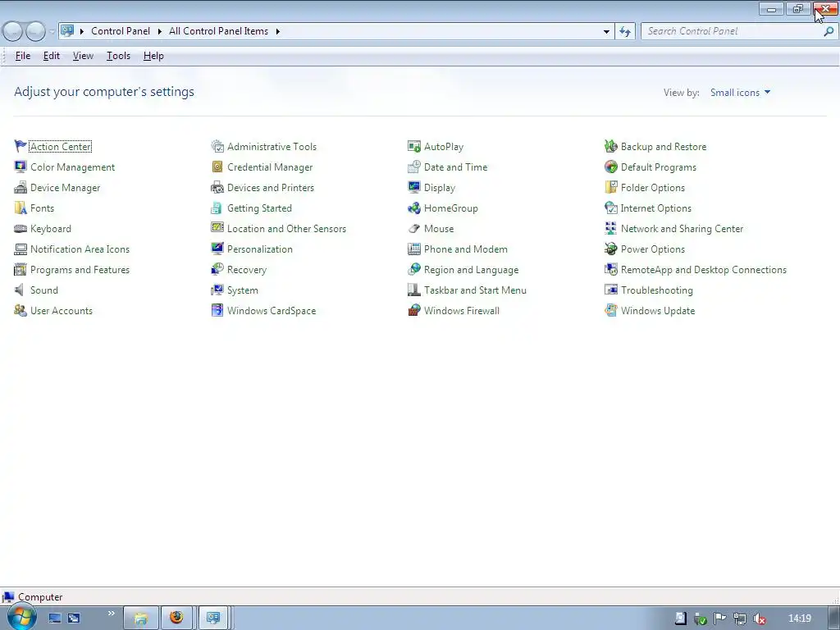
Task: Click the Credential Manager icon
Action: 217,167
